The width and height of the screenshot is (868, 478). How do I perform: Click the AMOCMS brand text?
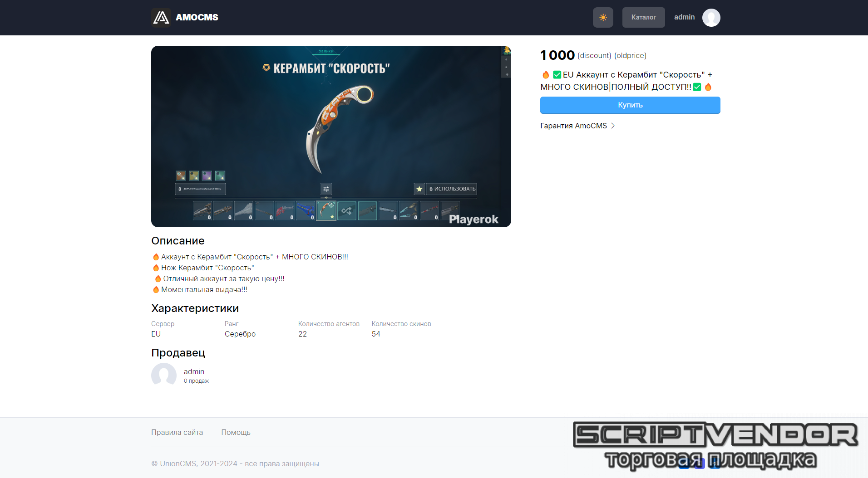[197, 17]
